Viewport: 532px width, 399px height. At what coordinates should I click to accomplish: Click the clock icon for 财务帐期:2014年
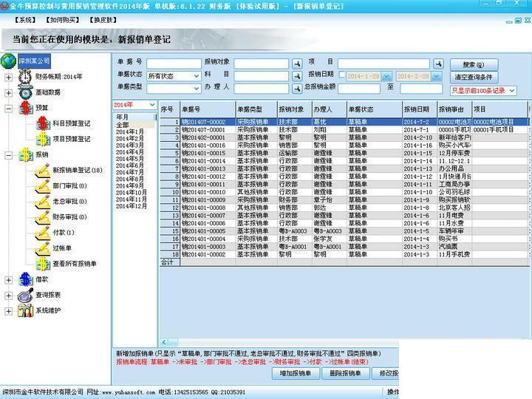click(x=25, y=77)
